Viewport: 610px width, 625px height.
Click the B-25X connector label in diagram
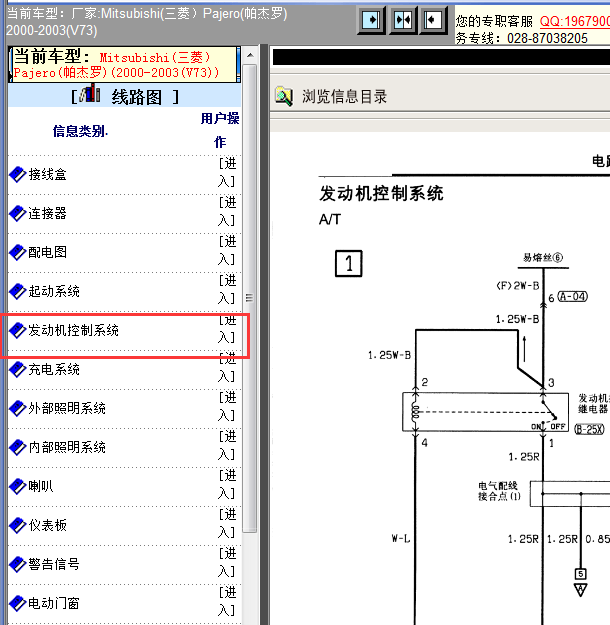pos(589,429)
